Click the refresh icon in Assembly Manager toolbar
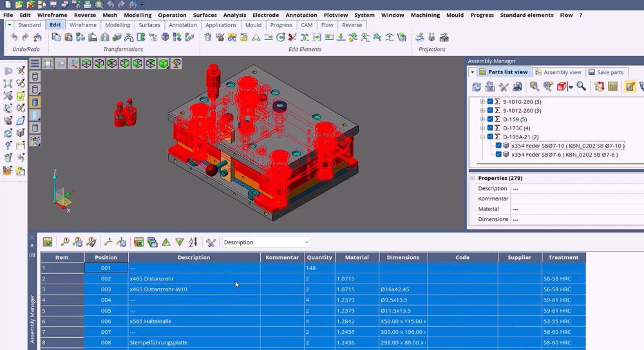Image resolution: width=644 pixels, height=350 pixels. [x=476, y=86]
